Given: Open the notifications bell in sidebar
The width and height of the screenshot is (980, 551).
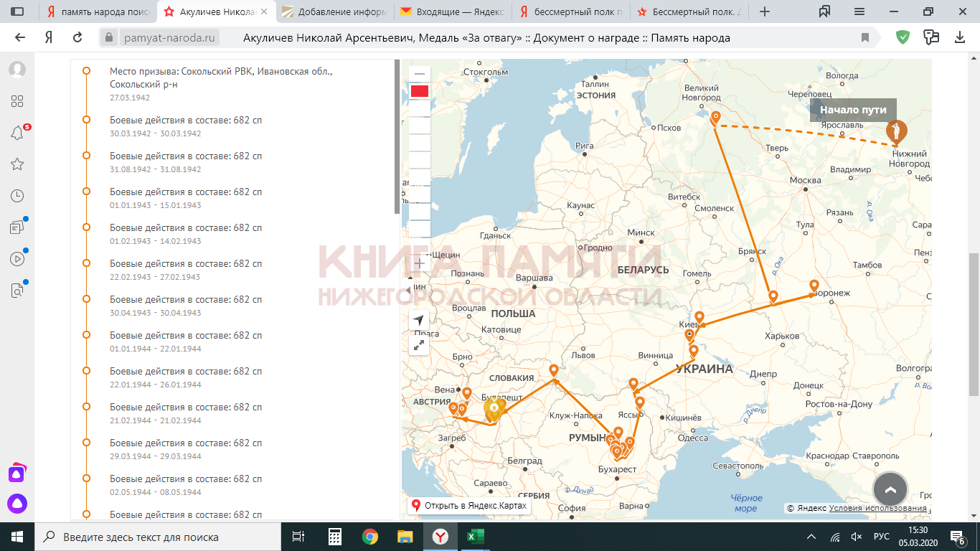Looking at the screenshot, I should click(17, 133).
